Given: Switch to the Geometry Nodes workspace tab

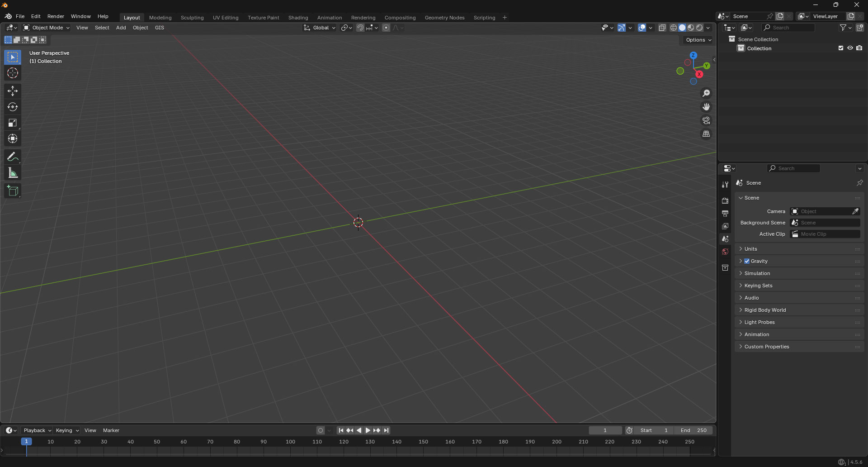Looking at the screenshot, I should pyautogui.click(x=444, y=18).
